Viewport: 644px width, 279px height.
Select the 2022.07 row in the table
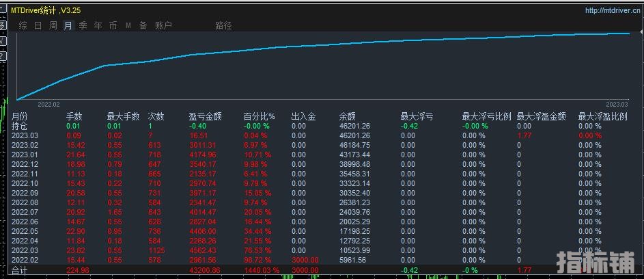[x=24, y=212]
